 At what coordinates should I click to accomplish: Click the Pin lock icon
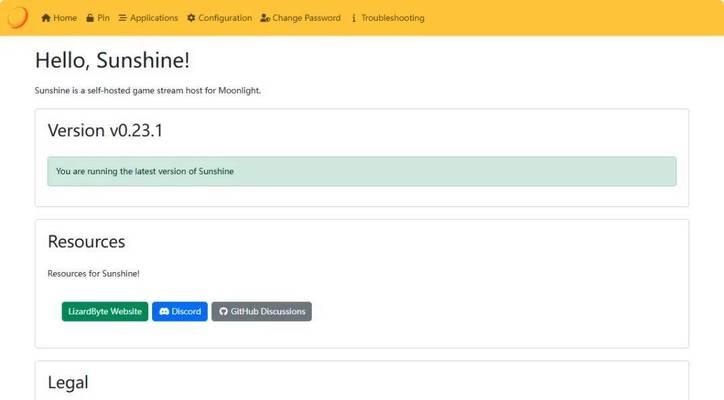point(90,18)
